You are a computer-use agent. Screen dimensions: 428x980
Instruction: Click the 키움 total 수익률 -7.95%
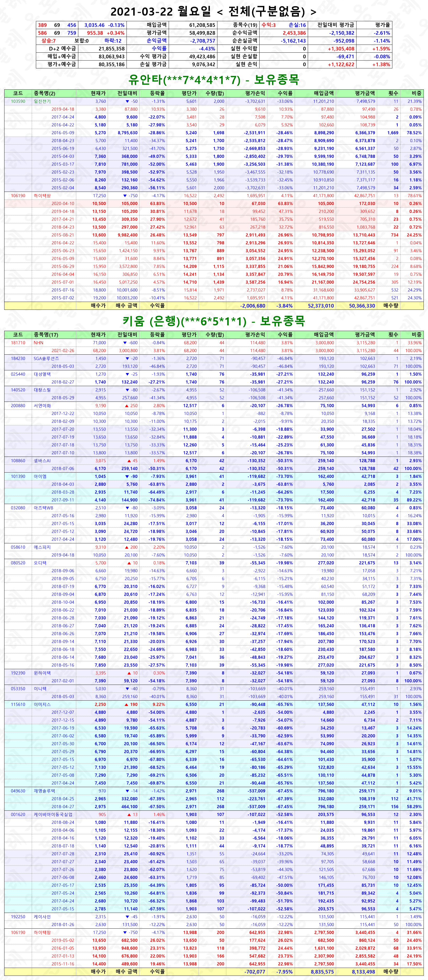click(x=284, y=971)
